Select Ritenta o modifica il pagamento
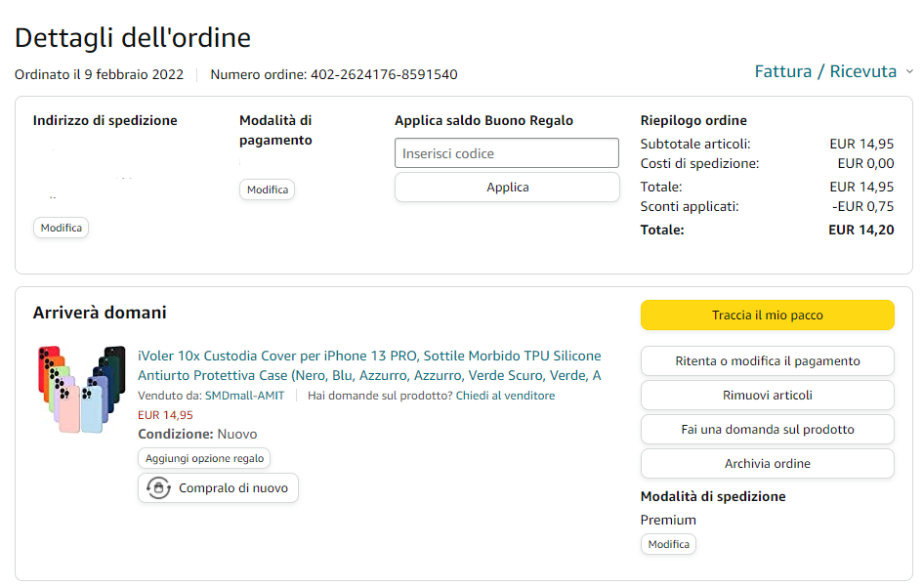The image size is (923, 588). coord(767,360)
